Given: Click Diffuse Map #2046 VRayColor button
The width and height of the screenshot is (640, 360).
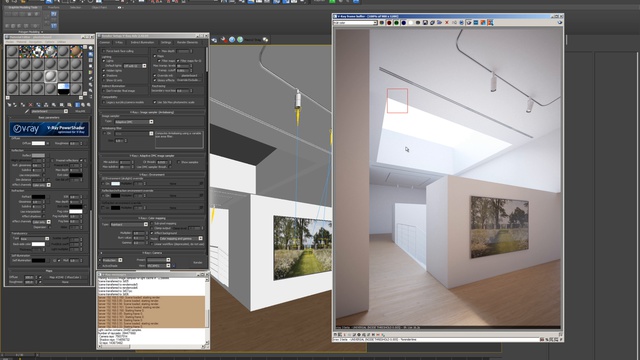Looking at the screenshot, I should point(65,277).
